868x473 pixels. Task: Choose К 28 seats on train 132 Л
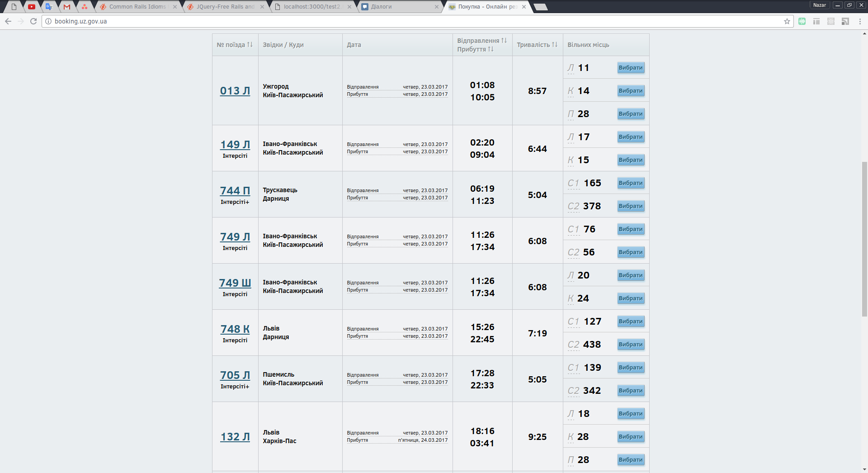(631, 437)
